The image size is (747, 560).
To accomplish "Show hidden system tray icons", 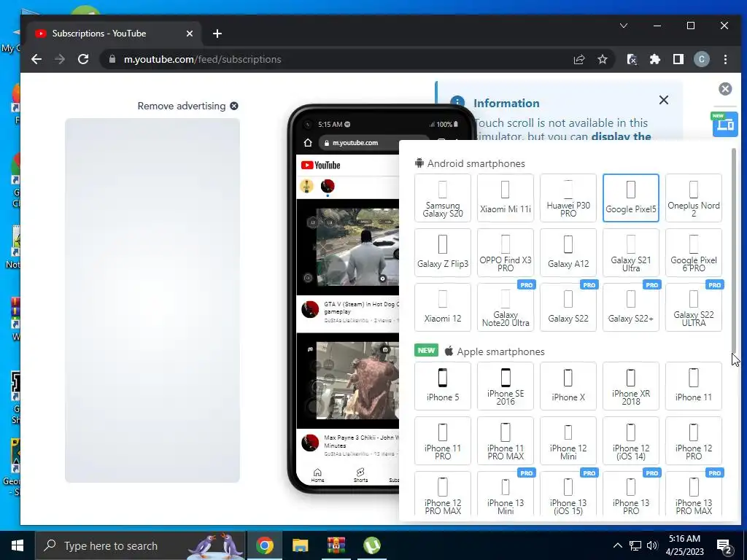I will pos(617,545).
